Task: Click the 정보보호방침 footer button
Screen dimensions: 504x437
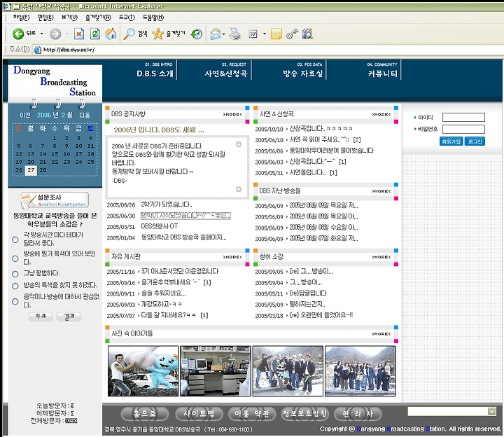Action: (304, 413)
